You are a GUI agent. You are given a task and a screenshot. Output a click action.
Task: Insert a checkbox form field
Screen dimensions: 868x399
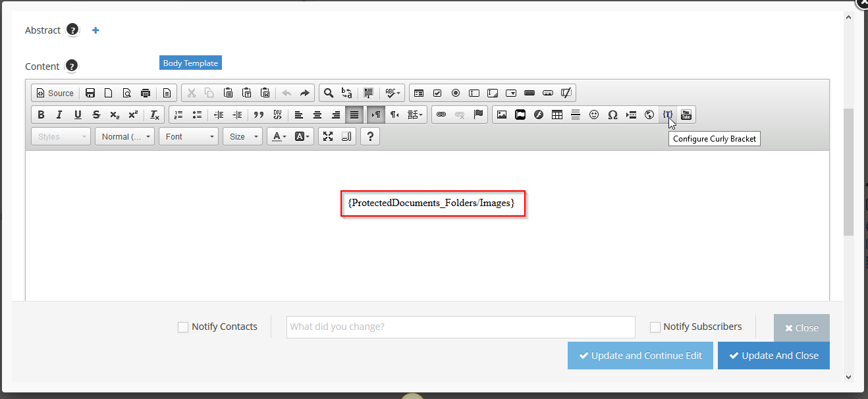click(x=437, y=93)
